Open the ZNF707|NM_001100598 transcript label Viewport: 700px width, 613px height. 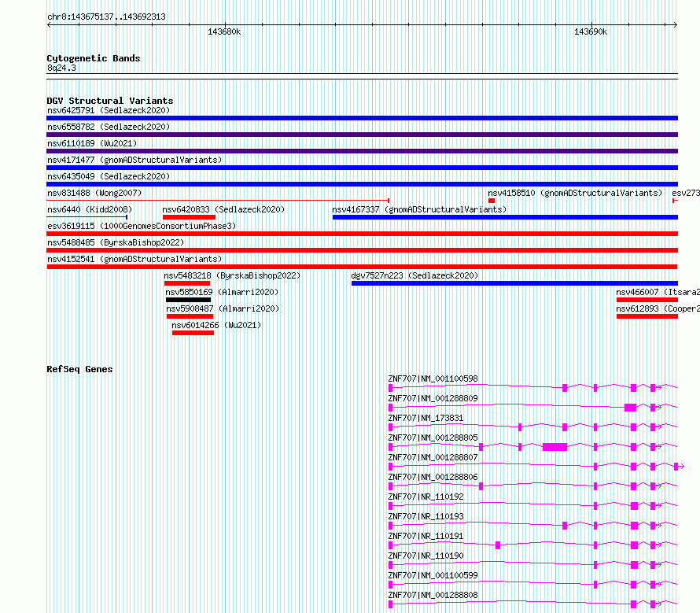(433, 379)
